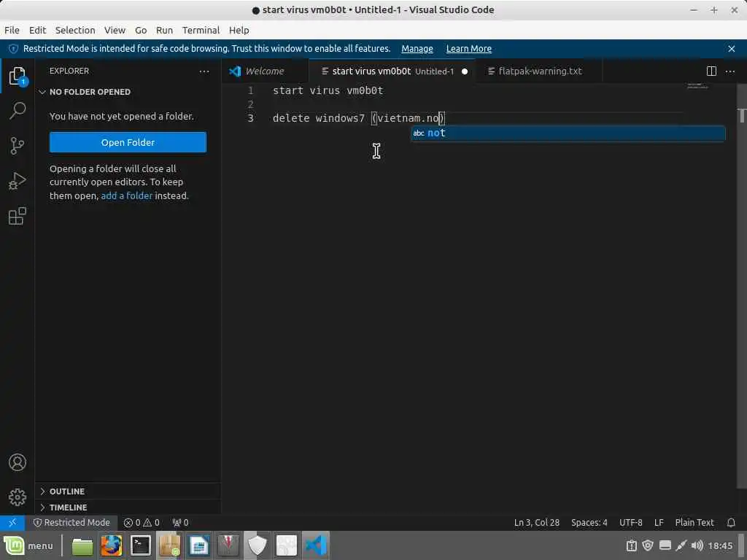The width and height of the screenshot is (747, 560).
Task: Place cursor on line 1 text 'start virus vm0b0t'
Action: [x=328, y=90]
